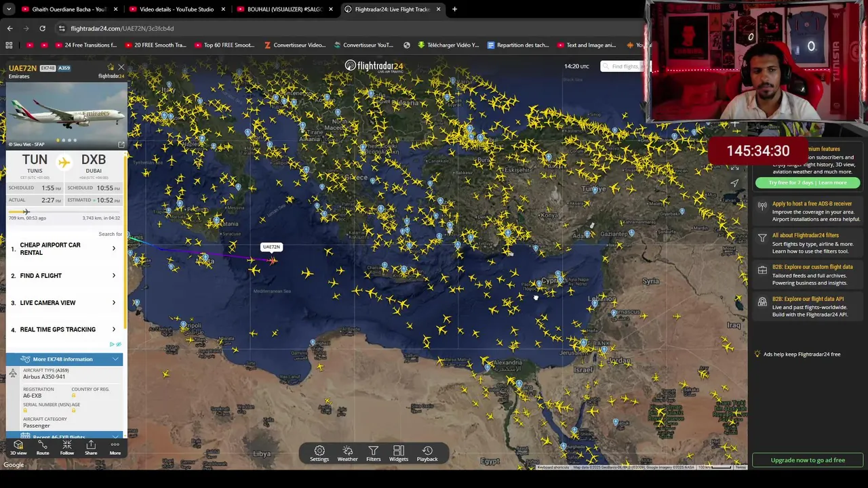The height and width of the screenshot is (488, 868).
Task: Collapse More EK748 information section
Action: click(x=64, y=359)
